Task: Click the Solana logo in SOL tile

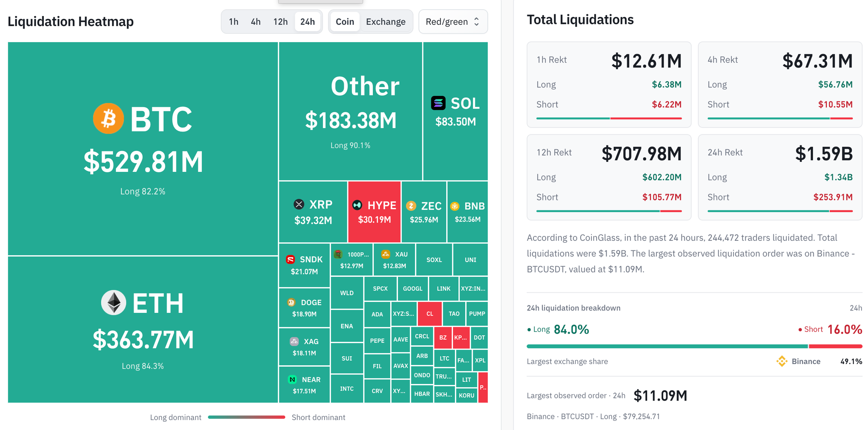Action: 438,103
